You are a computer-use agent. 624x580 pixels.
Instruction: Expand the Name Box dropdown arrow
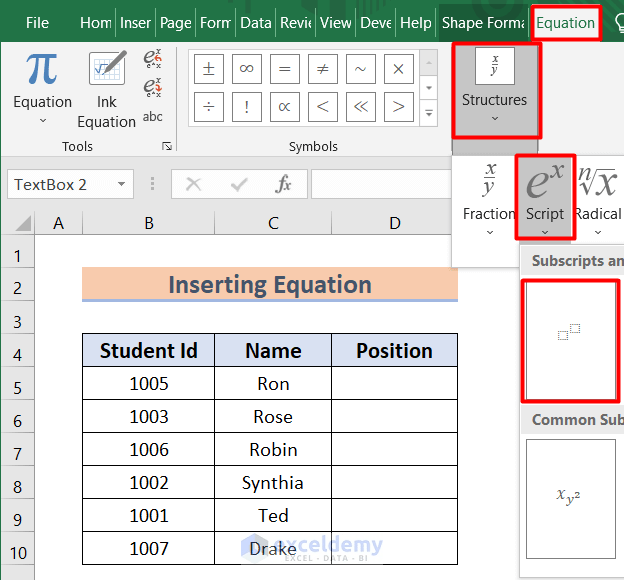(x=121, y=184)
